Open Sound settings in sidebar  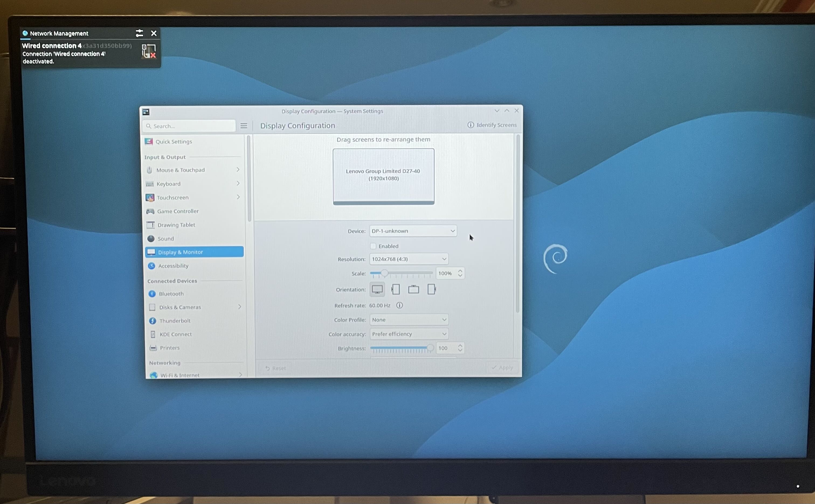166,239
